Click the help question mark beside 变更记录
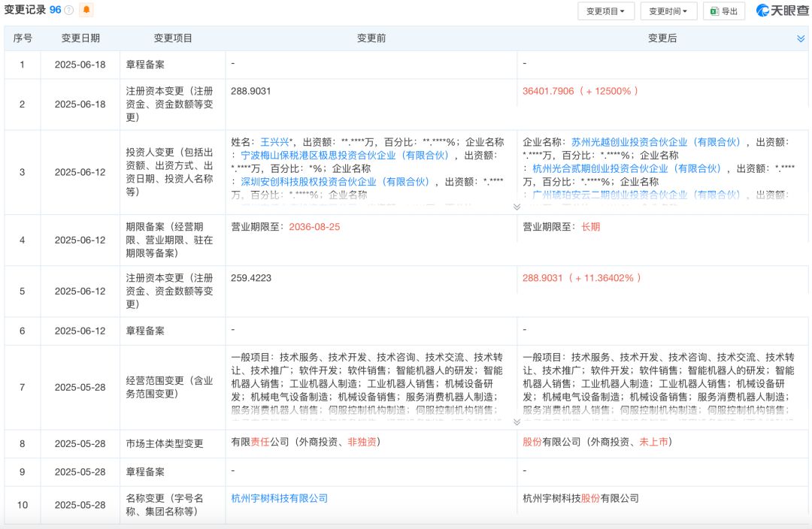 pyautogui.click(x=69, y=11)
